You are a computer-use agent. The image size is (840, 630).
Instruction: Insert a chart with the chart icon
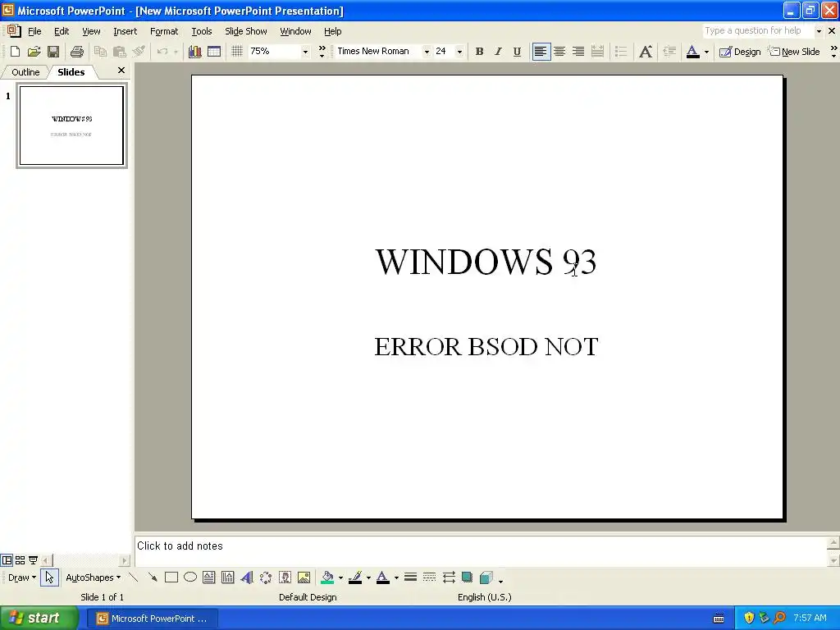(x=194, y=52)
